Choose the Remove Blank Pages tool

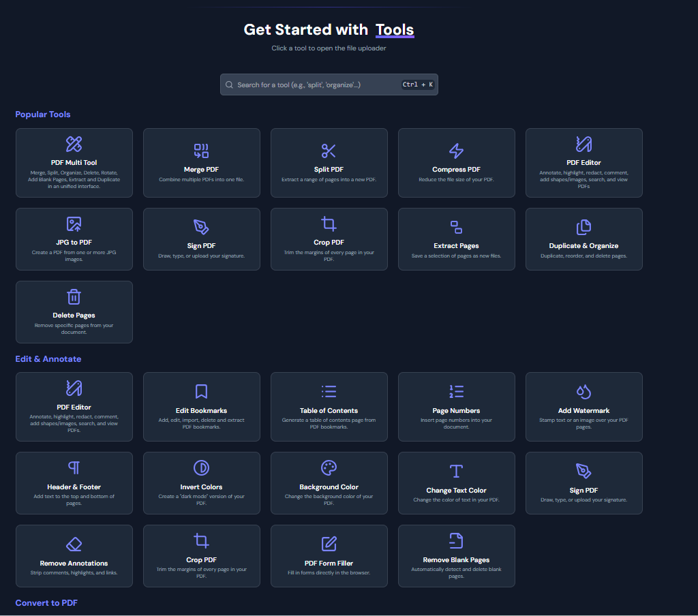pos(456,556)
